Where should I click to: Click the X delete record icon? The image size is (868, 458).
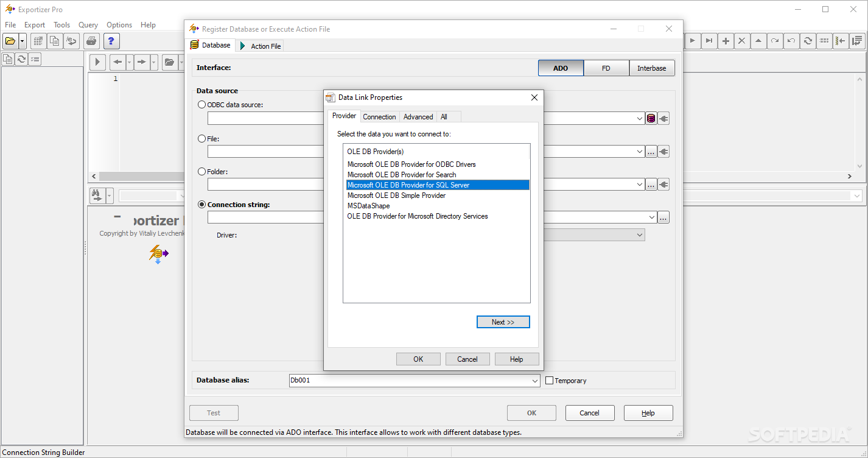coord(742,41)
